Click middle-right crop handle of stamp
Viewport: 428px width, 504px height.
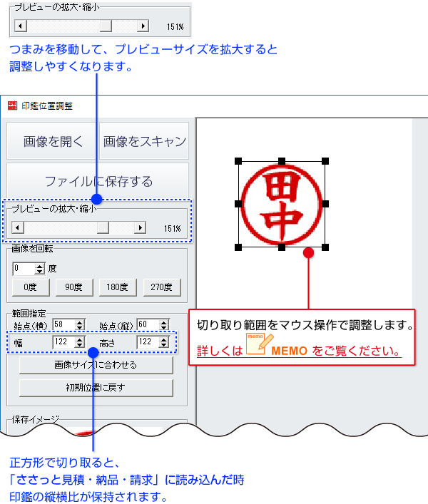(x=325, y=204)
